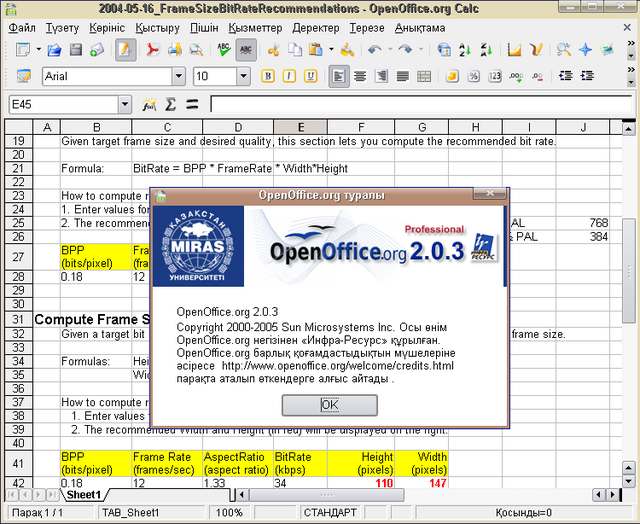Image resolution: width=640 pixels, height=524 pixels.
Task: Open the Файл menu
Action: click(x=21, y=27)
